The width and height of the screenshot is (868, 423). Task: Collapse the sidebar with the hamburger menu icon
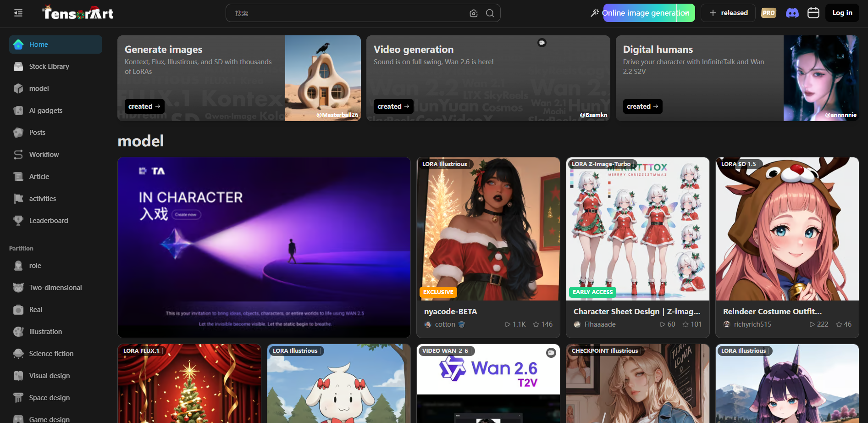coord(18,13)
